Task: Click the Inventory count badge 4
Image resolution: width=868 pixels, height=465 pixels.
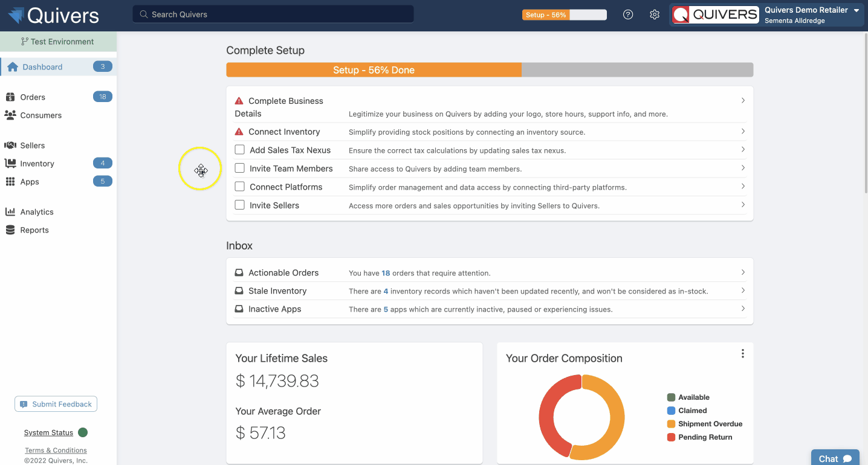Action: pos(103,163)
